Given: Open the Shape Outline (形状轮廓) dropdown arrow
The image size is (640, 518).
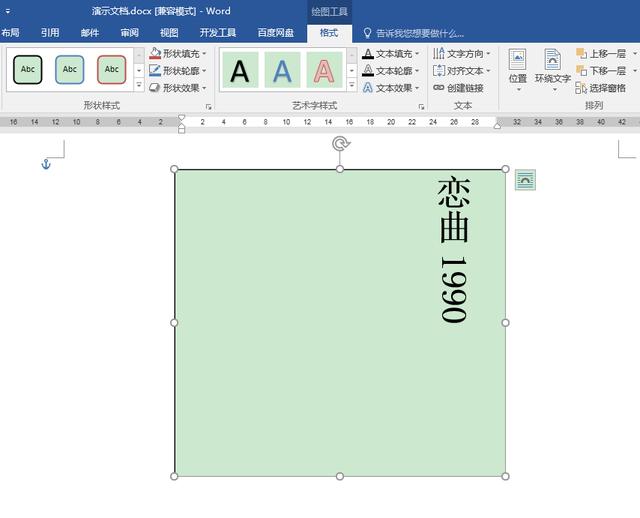Looking at the screenshot, I should coord(204,71).
